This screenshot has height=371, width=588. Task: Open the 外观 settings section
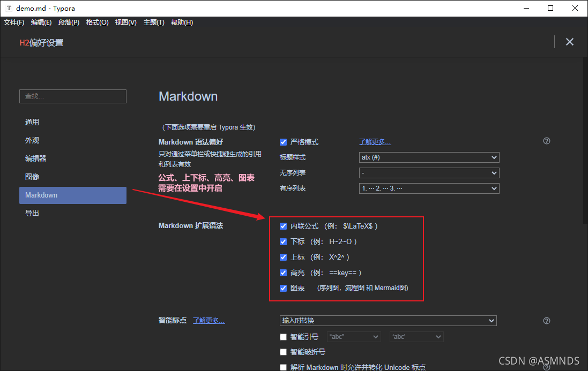coord(32,140)
